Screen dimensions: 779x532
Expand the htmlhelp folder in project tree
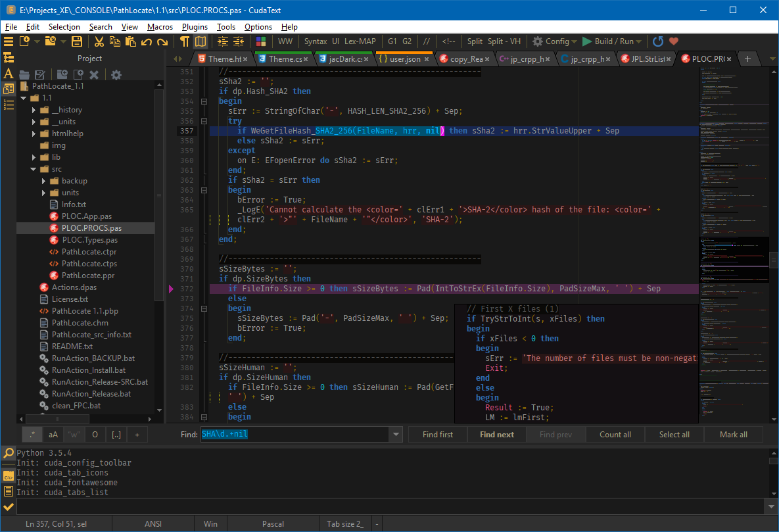pos(34,133)
